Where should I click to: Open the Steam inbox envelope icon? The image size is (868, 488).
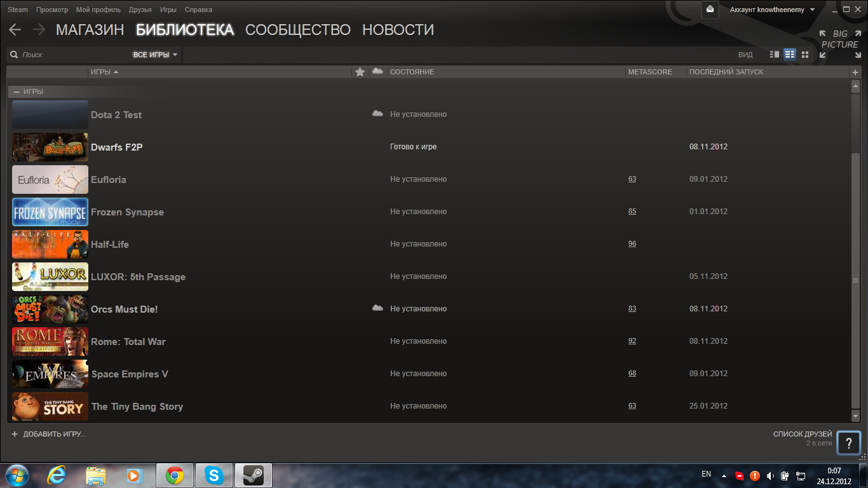pyautogui.click(x=710, y=10)
